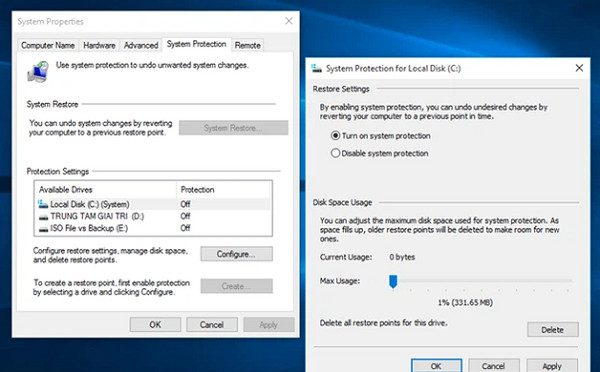Click the Configure... button
Viewport: 600px width, 372px height.
(x=236, y=254)
